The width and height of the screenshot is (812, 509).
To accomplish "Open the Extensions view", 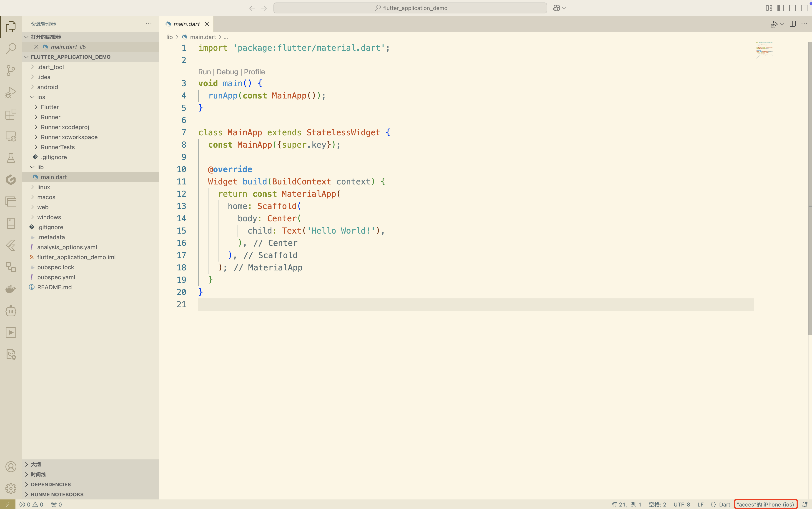I will pos(11,114).
